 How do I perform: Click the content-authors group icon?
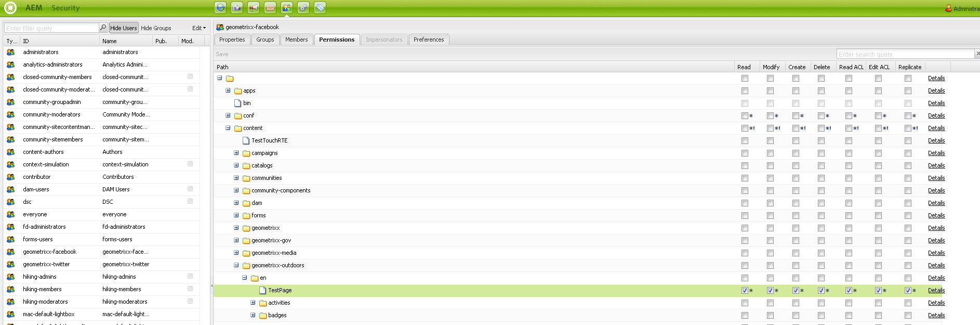[x=10, y=152]
